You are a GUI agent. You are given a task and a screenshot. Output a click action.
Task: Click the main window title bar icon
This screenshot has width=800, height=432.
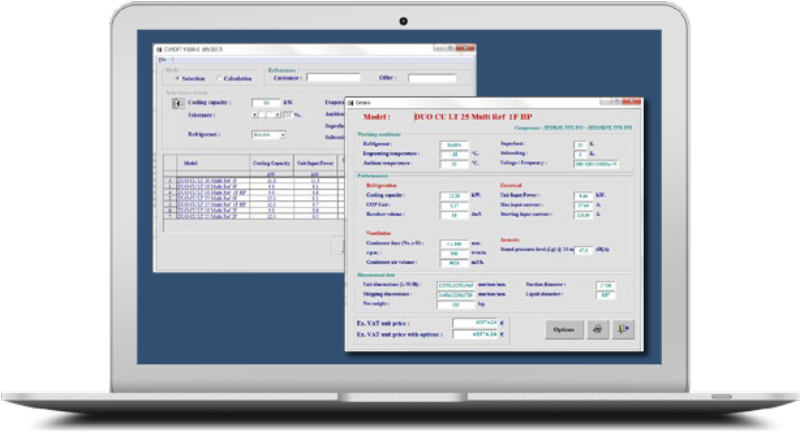coord(158,49)
